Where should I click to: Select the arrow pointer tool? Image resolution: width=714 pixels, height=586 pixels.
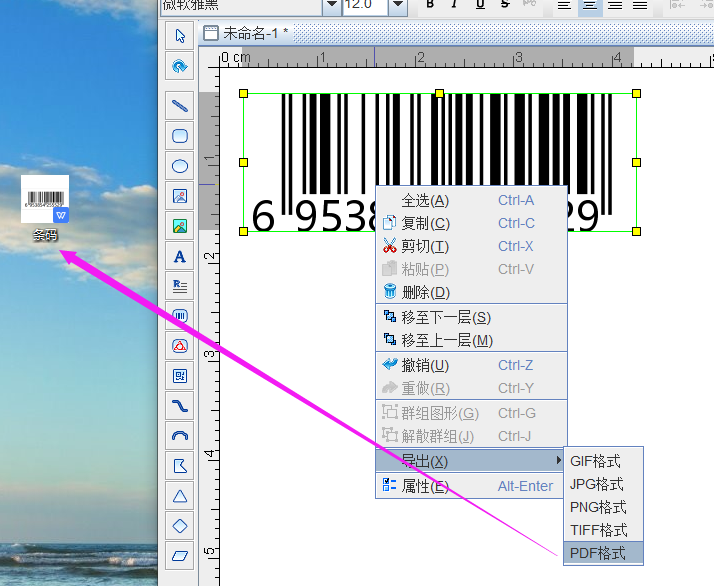[180, 36]
